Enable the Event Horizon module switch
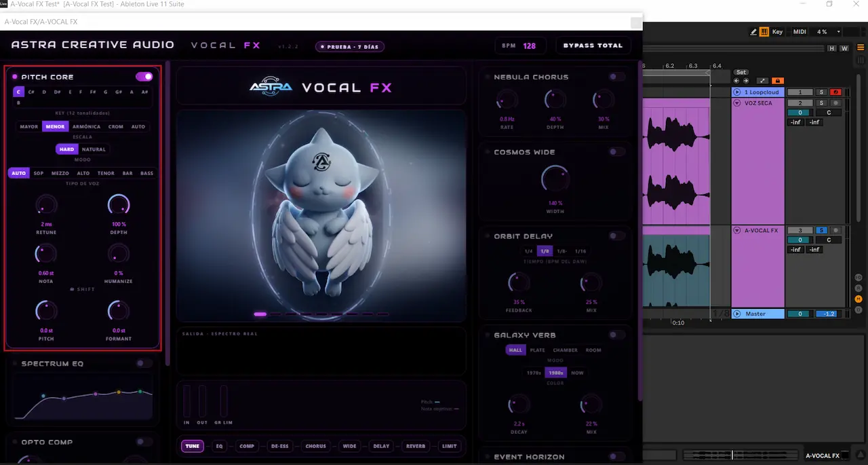Screen dimensions: 868x465 (x=617, y=457)
